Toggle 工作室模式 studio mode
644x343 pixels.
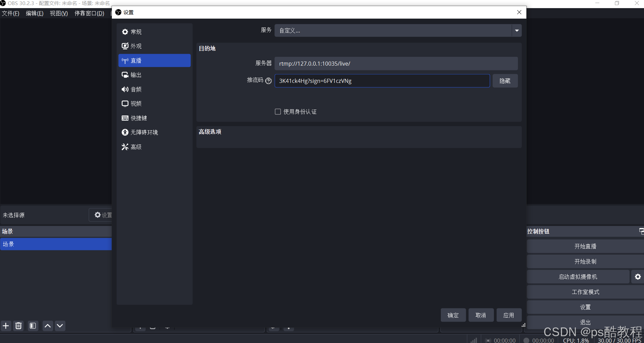585,292
